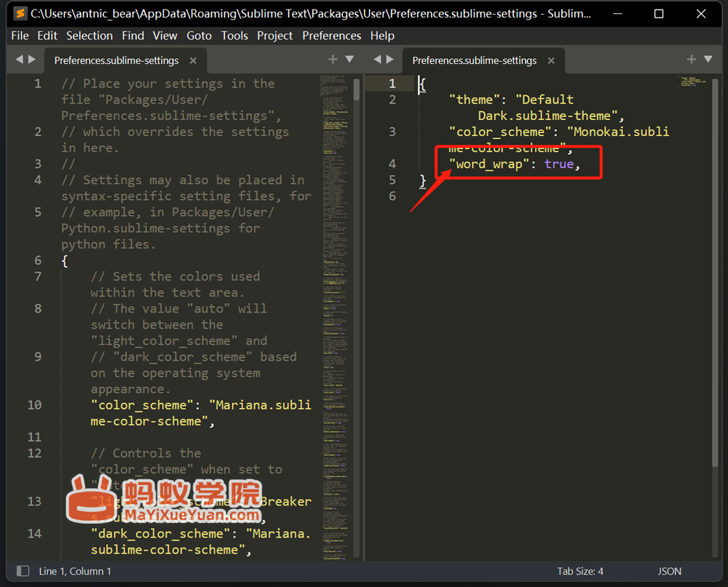Add a new tab in the left pane

pos(333,60)
